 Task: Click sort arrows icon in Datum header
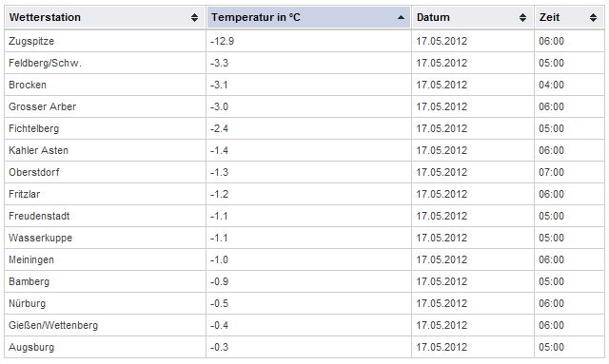click(x=522, y=17)
